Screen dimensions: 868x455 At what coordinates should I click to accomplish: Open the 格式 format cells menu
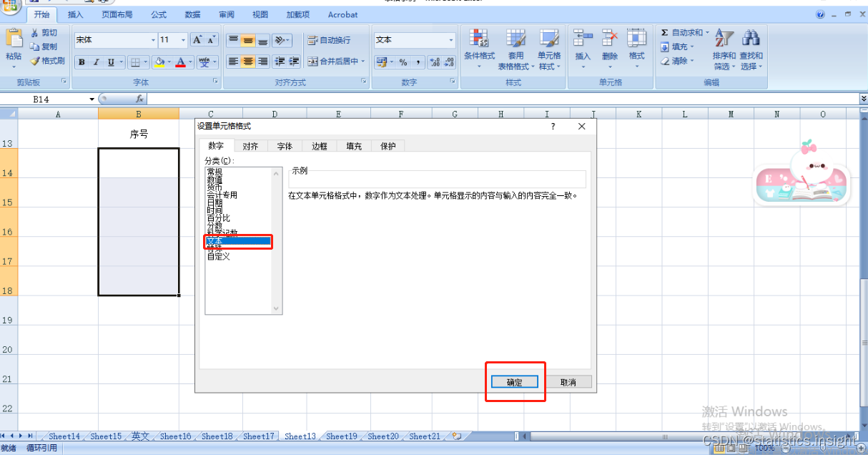pyautogui.click(x=636, y=49)
